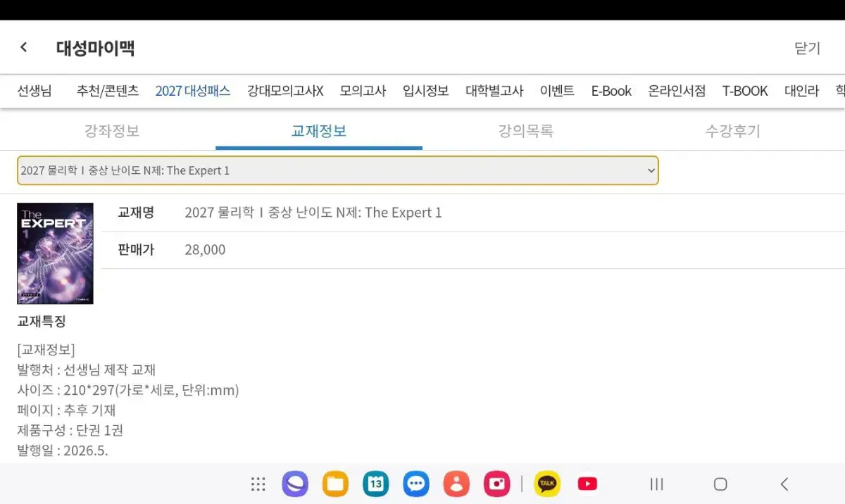Open the 대인라 menu item
Viewport: 845px width, 504px height.
tap(802, 91)
